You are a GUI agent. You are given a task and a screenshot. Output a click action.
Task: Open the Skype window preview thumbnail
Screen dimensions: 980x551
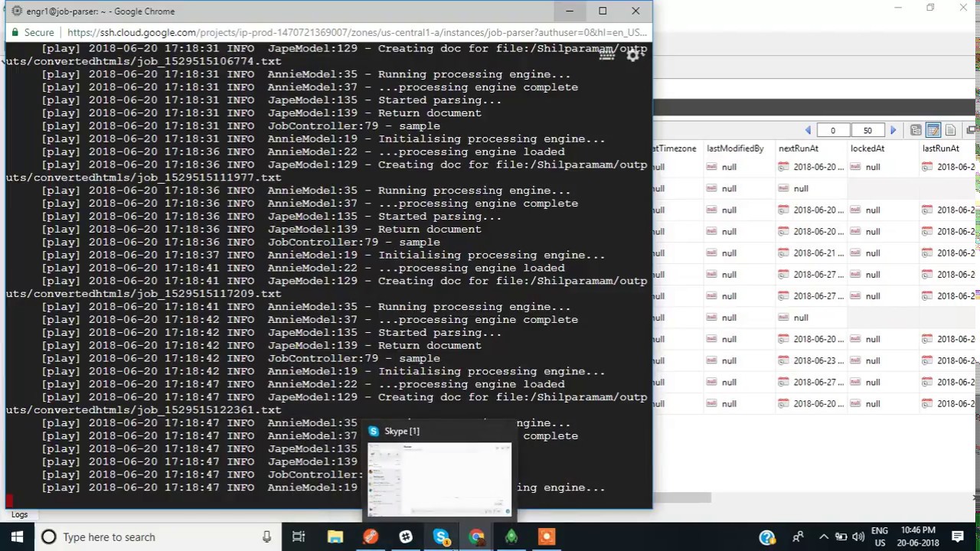click(439, 479)
